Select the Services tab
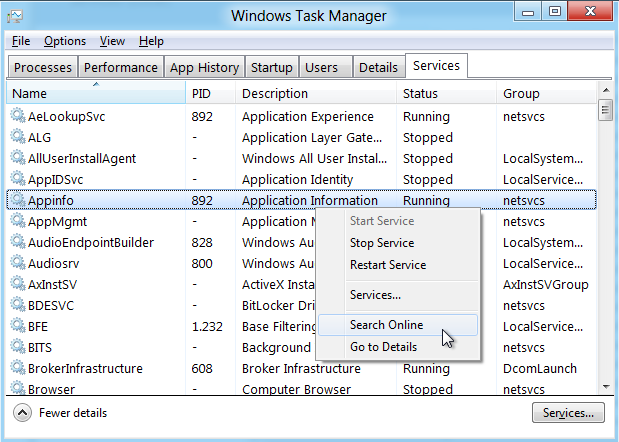 [436, 66]
